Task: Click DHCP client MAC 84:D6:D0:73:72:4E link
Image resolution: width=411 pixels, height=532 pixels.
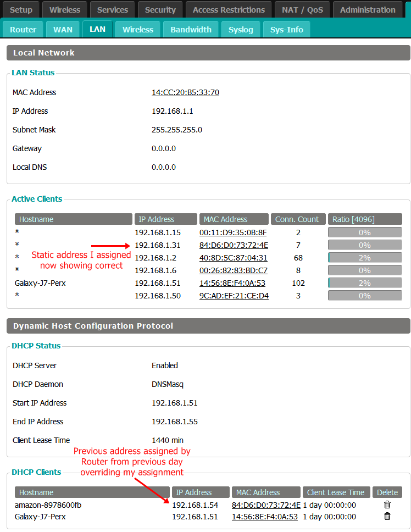Action: coord(266,505)
